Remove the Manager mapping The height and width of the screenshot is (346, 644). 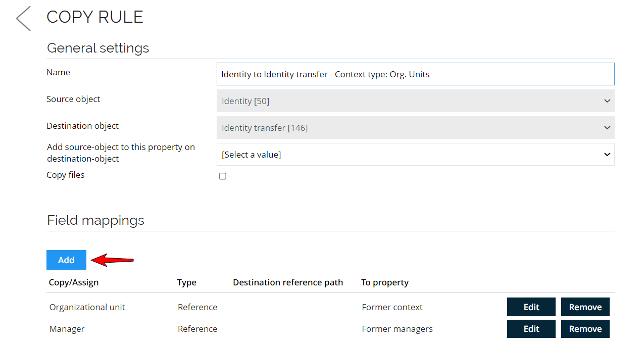(x=585, y=329)
